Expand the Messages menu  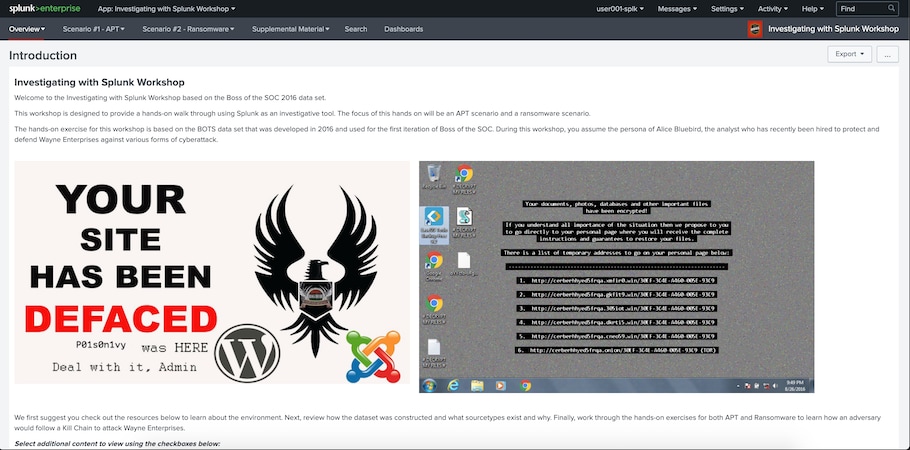677,9
